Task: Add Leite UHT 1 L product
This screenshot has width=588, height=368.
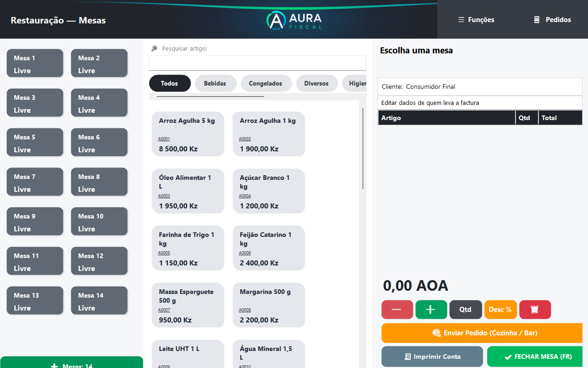Action: 188,354
